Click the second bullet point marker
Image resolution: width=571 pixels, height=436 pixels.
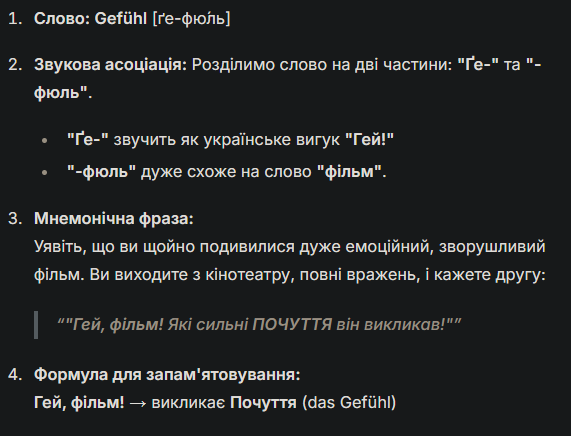[x=45, y=172]
